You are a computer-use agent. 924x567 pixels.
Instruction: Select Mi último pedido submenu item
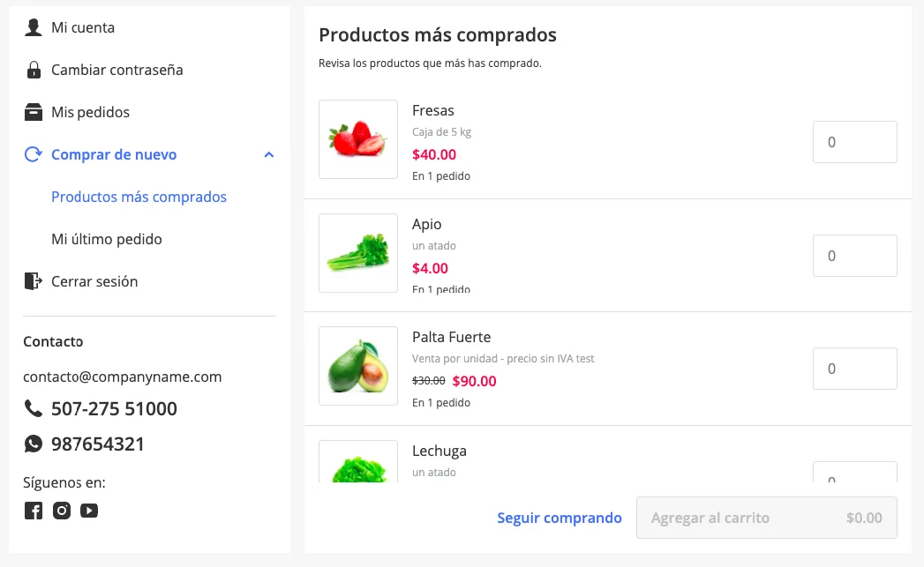[106, 239]
